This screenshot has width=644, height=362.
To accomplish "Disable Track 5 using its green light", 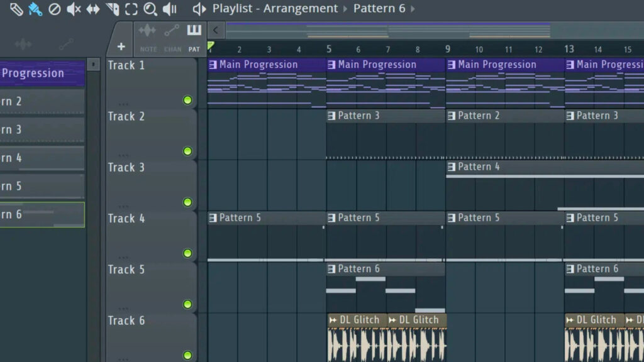I will [187, 304].
